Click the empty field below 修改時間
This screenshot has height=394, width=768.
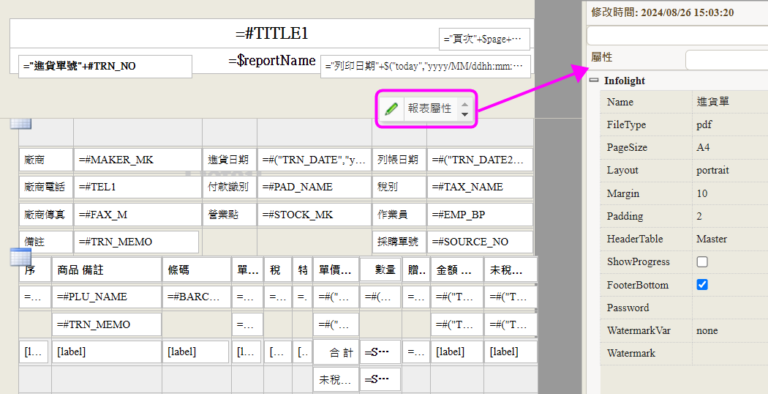click(x=677, y=36)
